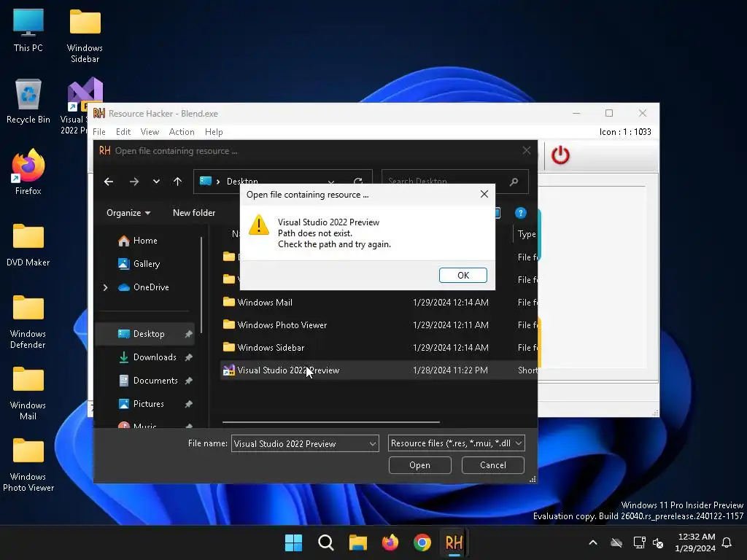Click New folder button
The height and width of the screenshot is (560, 747).
194,213
